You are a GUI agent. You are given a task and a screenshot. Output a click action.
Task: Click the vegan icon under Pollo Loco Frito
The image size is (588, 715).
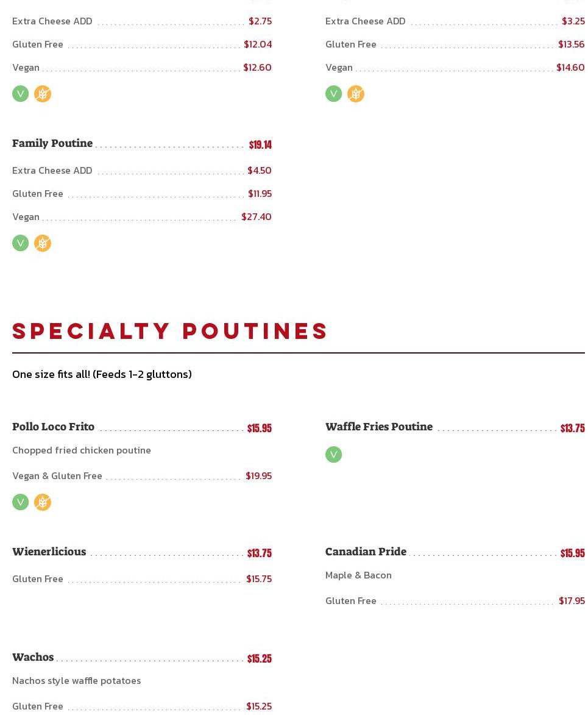(x=20, y=502)
